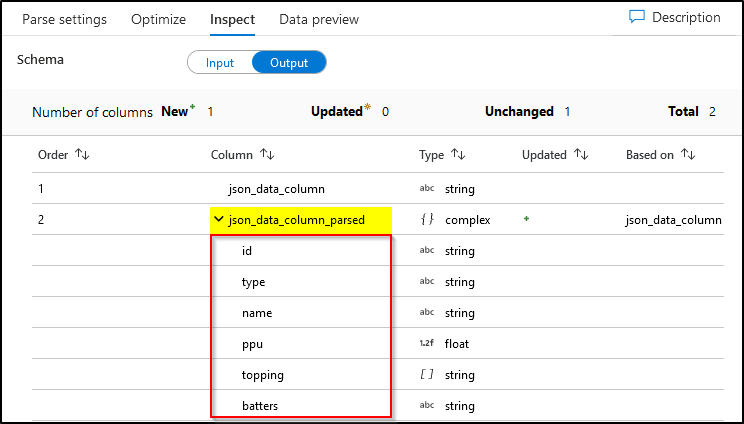Select the batters child field
This screenshot has height=424, width=744.
point(260,406)
